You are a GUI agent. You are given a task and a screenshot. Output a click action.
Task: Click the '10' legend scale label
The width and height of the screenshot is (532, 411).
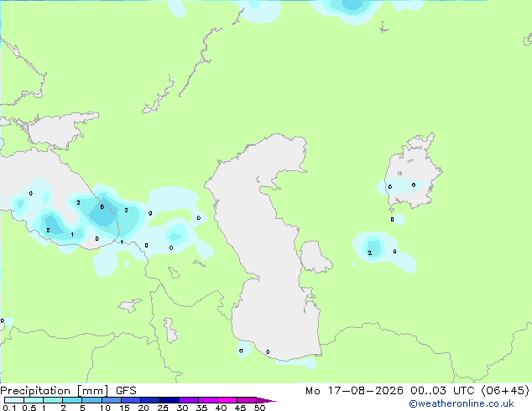(x=105, y=408)
